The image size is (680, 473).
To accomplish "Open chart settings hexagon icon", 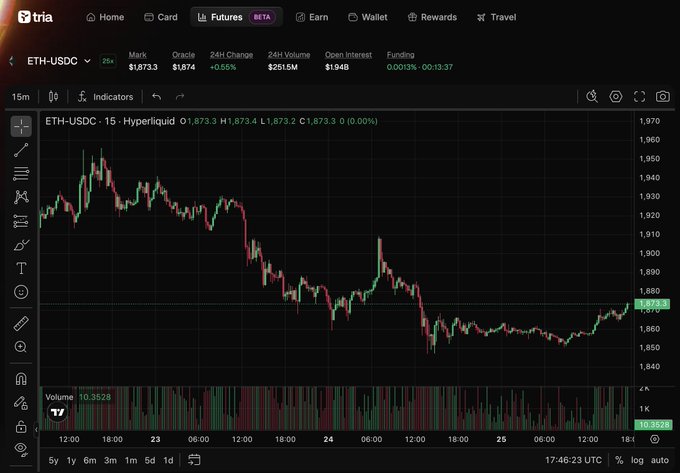I will [616, 96].
